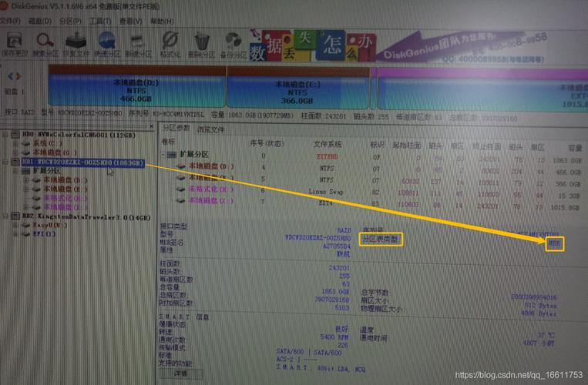Screen dimensions: 588x385
Task: Expand or collapse the HD0 NVMe disk node
Action: click(5, 135)
